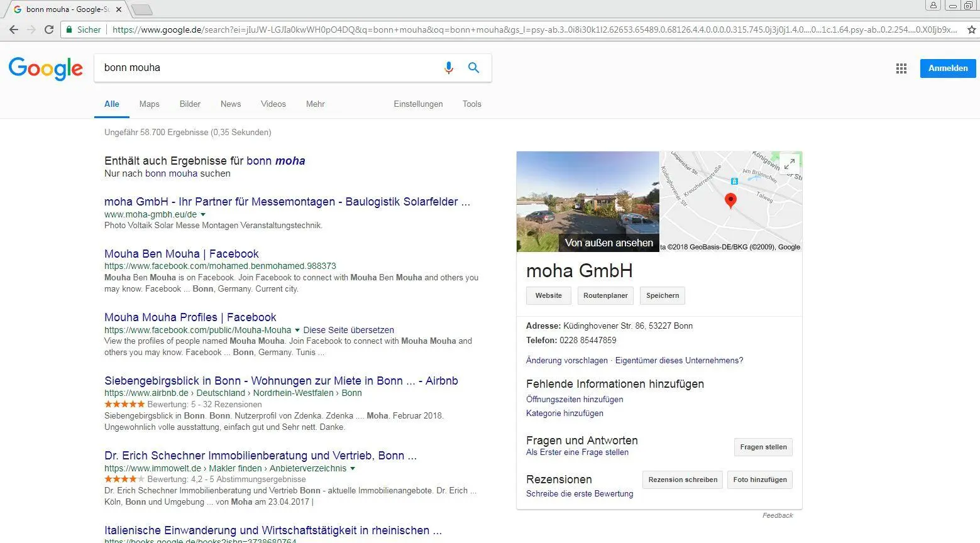Switch to the Maps tab

click(149, 104)
